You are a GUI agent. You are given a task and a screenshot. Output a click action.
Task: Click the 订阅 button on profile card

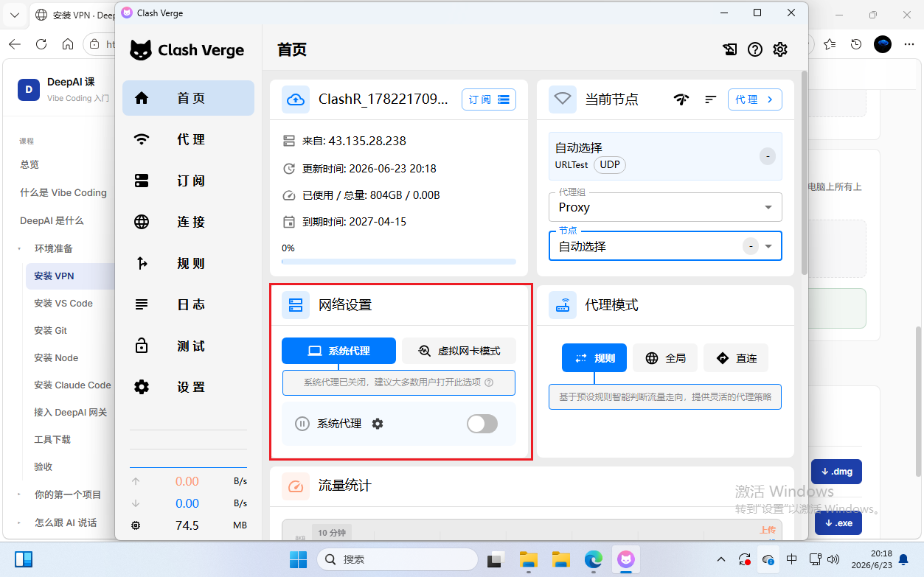[x=489, y=99]
